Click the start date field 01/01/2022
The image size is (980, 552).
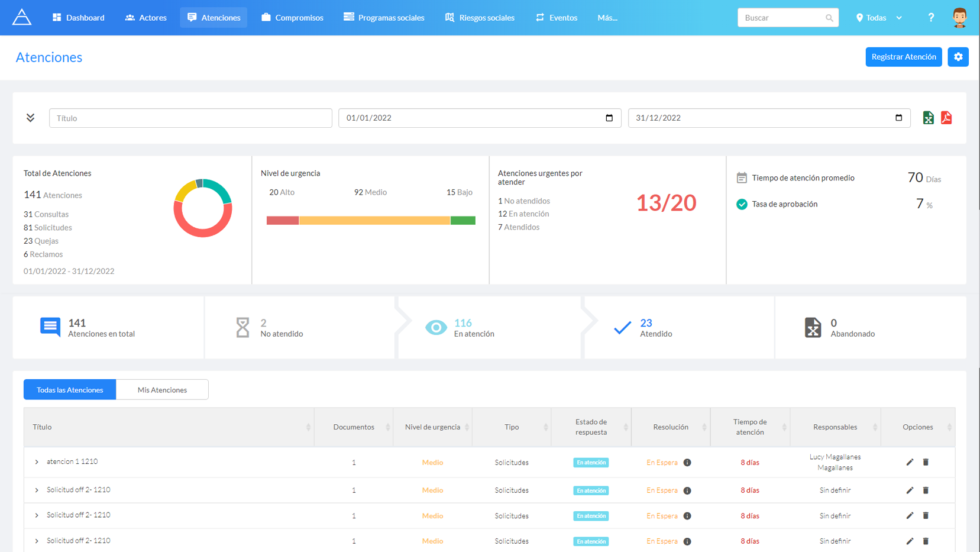point(480,118)
